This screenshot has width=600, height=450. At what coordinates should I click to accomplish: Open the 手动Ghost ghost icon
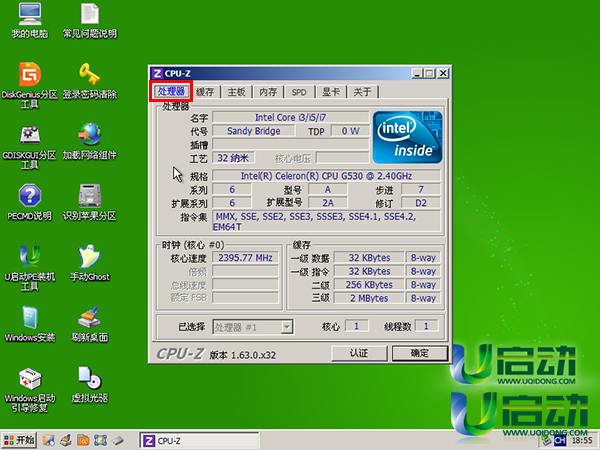pos(90,263)
